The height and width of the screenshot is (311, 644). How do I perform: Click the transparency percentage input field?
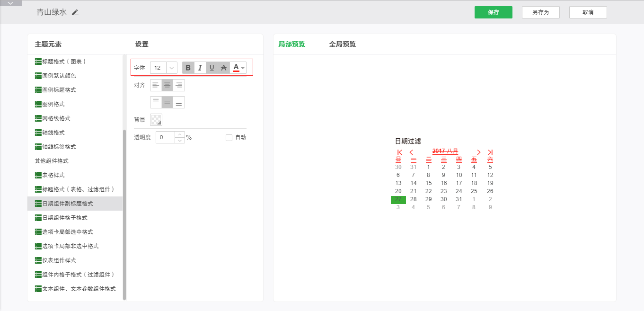(165, 138)
